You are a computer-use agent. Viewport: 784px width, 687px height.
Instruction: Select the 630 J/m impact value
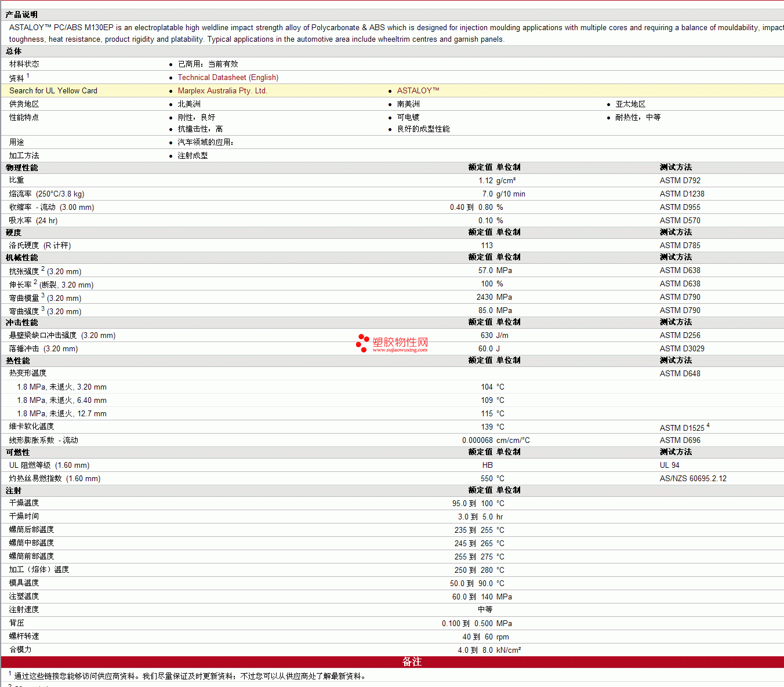[x=495, y=335]
